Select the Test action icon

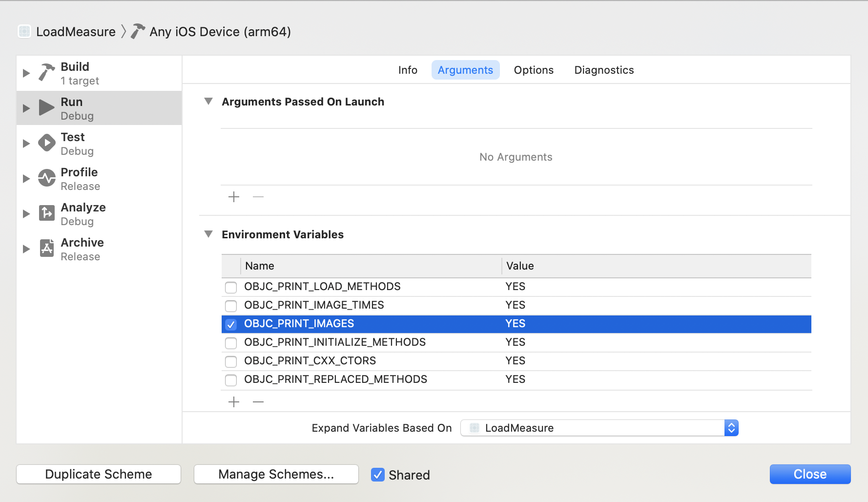pos(47,143)
